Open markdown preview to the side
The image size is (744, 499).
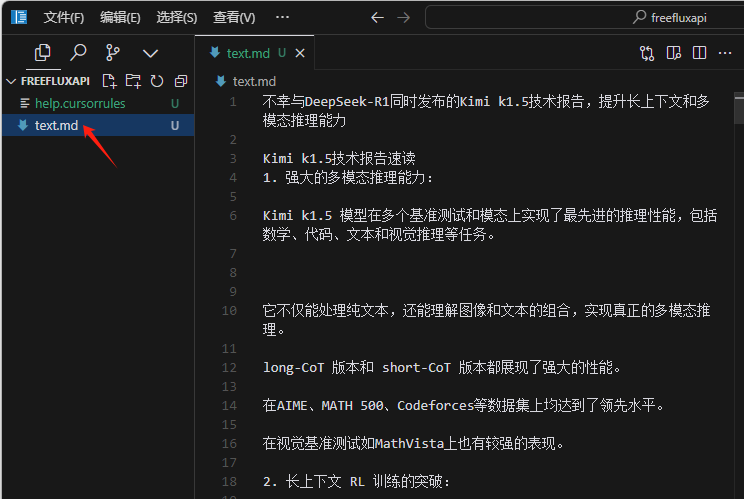pyautogui.click(x=673, y=53)
